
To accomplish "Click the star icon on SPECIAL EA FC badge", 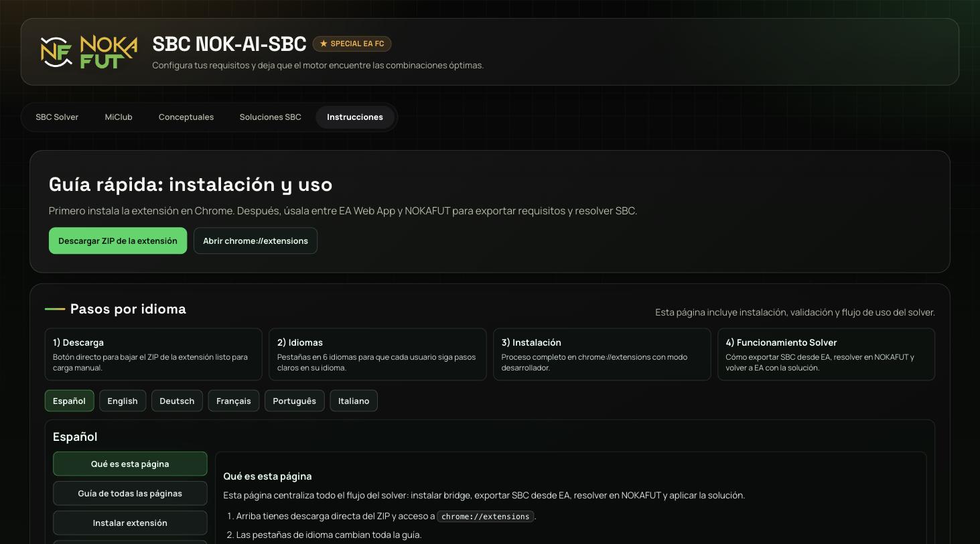I will [x=324, y=44].
